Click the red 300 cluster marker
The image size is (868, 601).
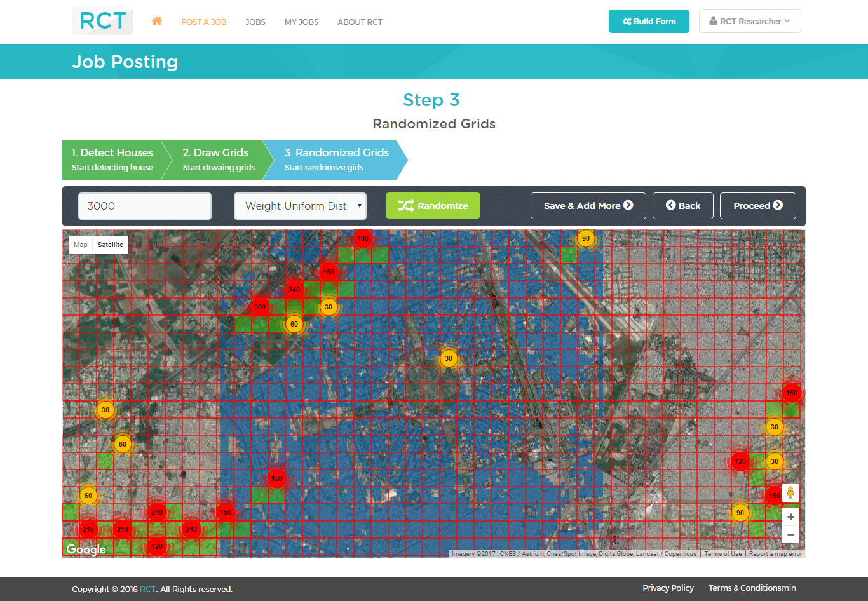click(x=260, y=307)
